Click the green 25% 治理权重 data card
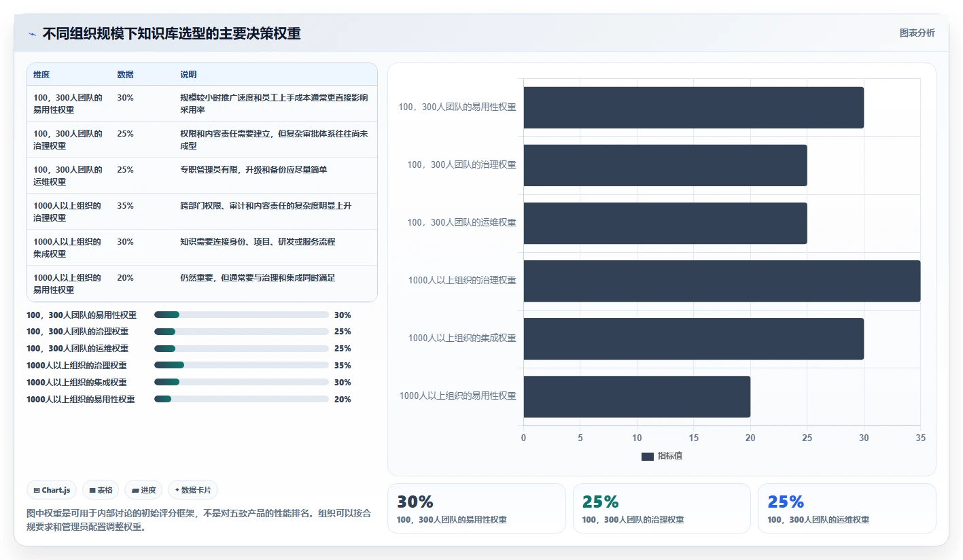Viewport: 963px width, 560px height. (x=662, y=508)
